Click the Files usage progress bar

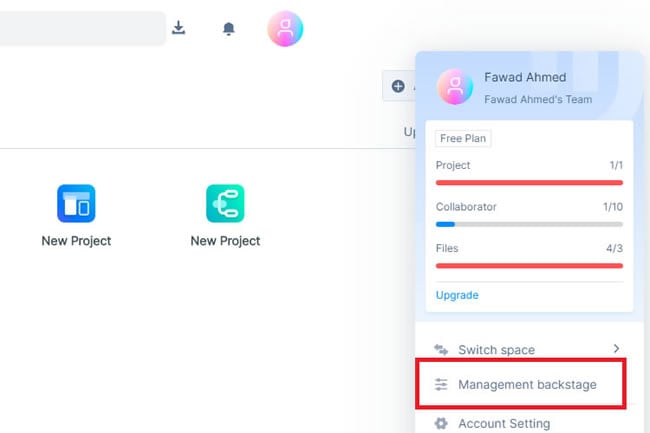point(529,266)
